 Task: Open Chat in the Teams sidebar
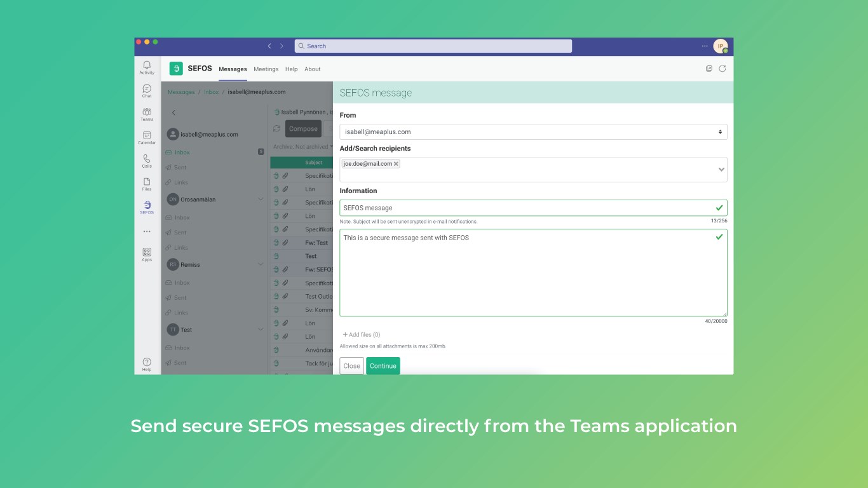click(147, 91)
